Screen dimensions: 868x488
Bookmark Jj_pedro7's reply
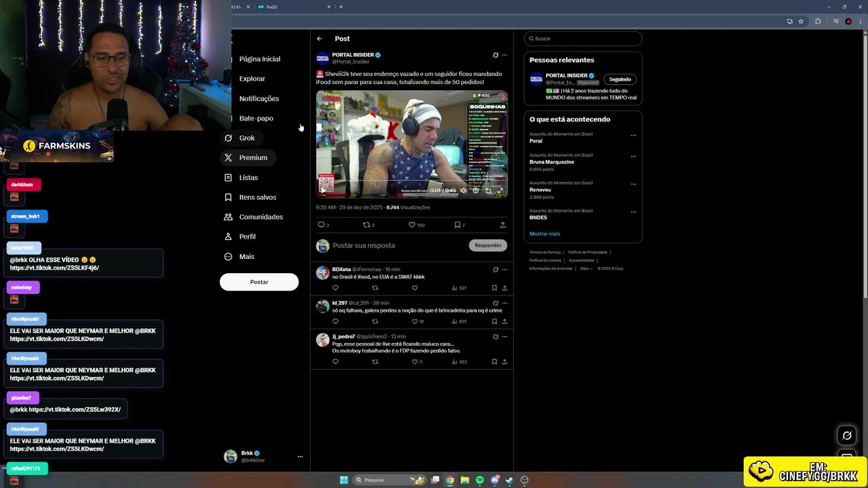[x=494, y=362]
